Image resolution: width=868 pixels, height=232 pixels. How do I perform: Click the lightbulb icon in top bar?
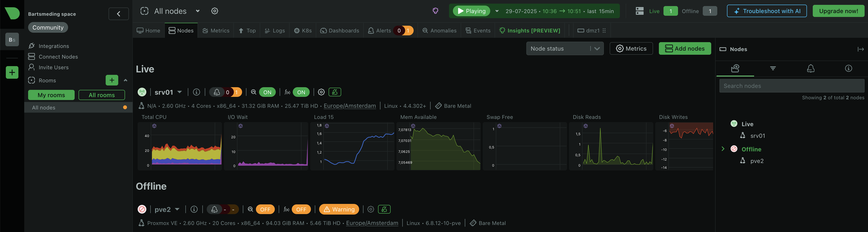click(x=435, y=11)
